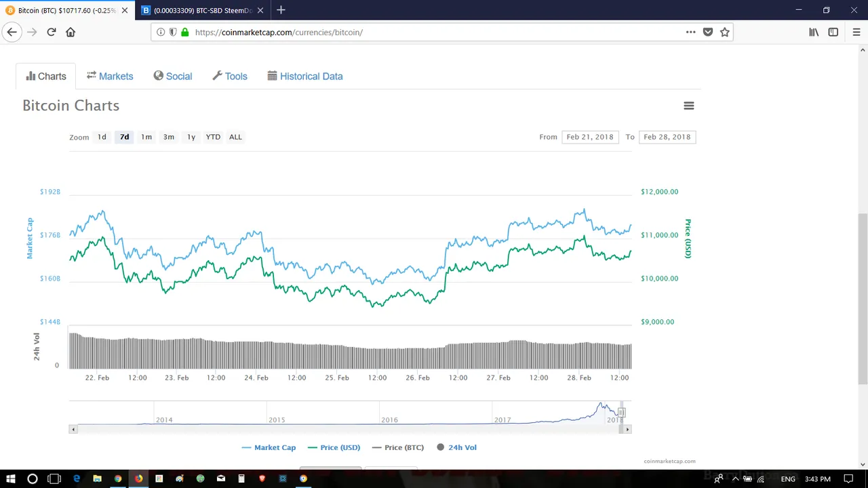Switch to the Historical Data tab

(305, 77)
